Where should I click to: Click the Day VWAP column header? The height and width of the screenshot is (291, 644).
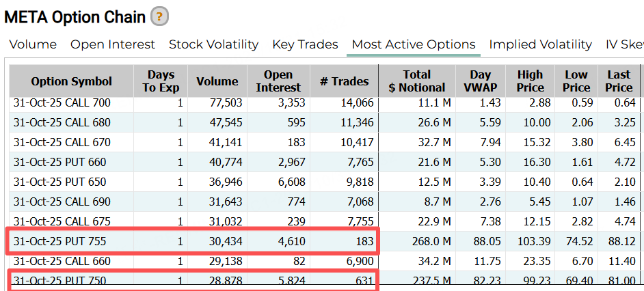click(480, 81)
